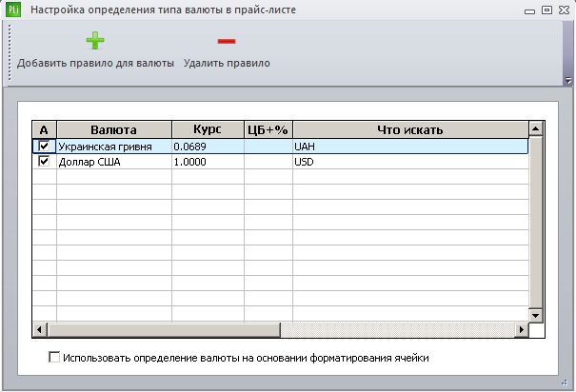576x392 pixels.
Task: Open the toolbar overflow options arrow
Action: tap(568, 80)
